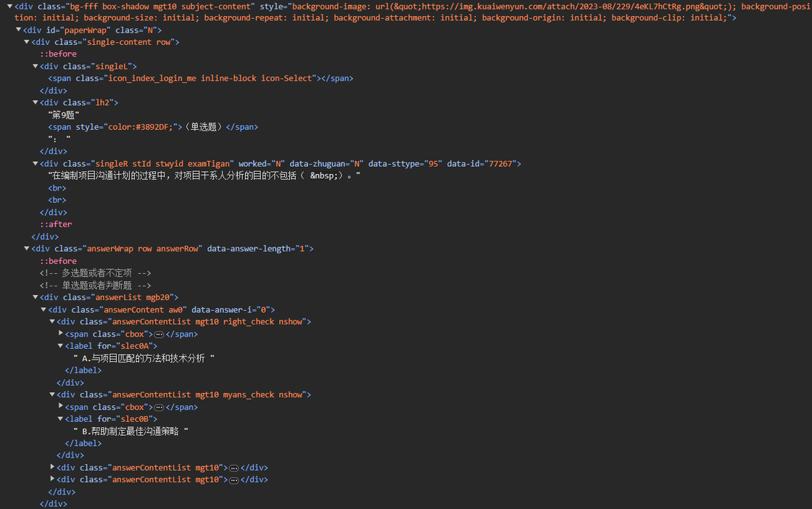Collapse the singleR examTigan div
Viewport: 812px width, 509px height.
click(x=36, y=164)
